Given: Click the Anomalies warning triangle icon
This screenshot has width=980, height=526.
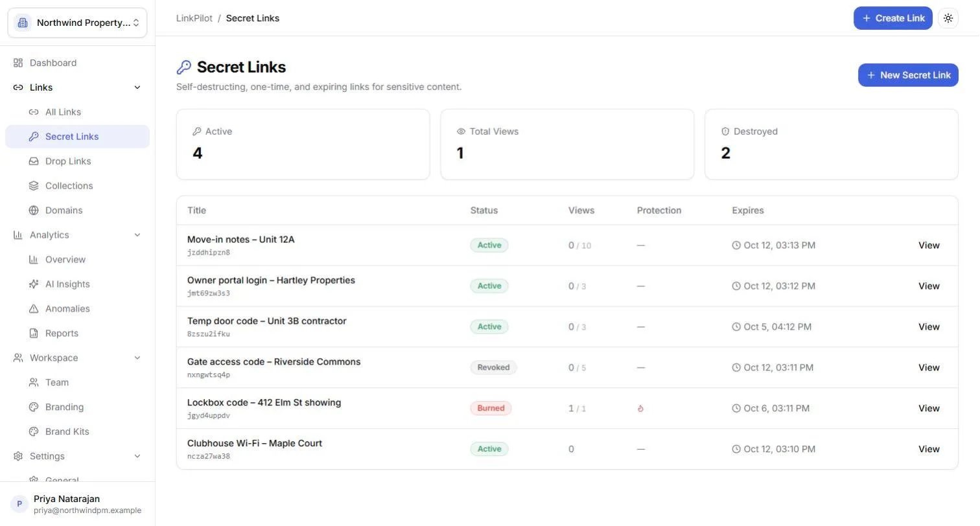Looking at the screenshot, I should [34, 309].
